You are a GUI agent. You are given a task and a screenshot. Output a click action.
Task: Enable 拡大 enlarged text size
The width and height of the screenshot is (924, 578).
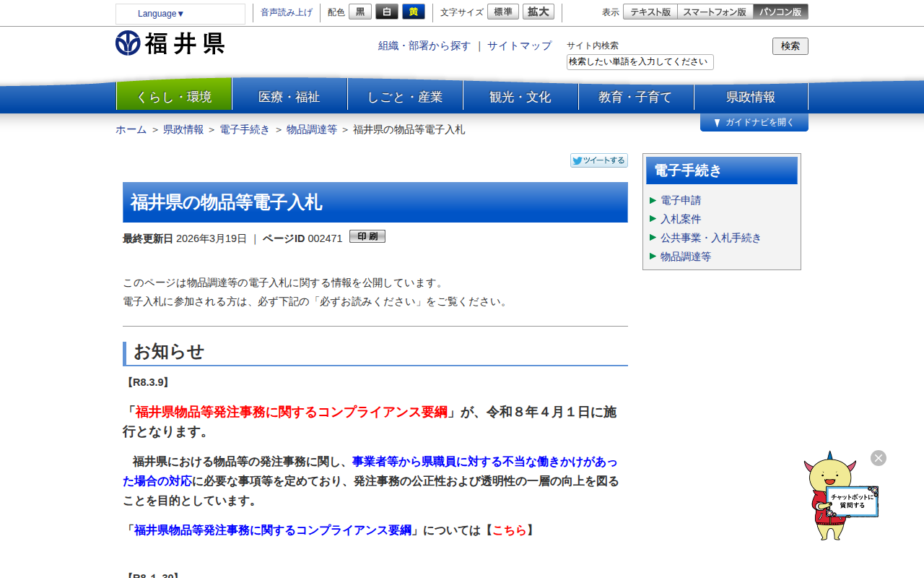click(538, 12)
